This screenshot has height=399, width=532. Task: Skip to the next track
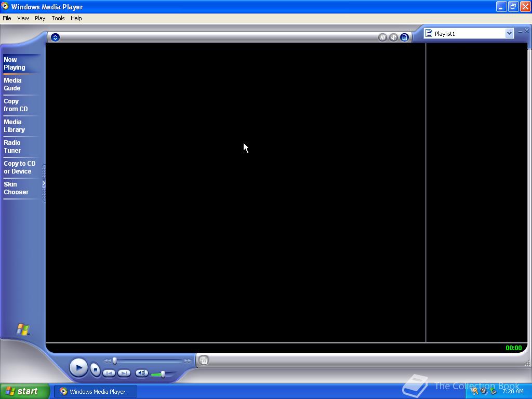tap(124, 373)
